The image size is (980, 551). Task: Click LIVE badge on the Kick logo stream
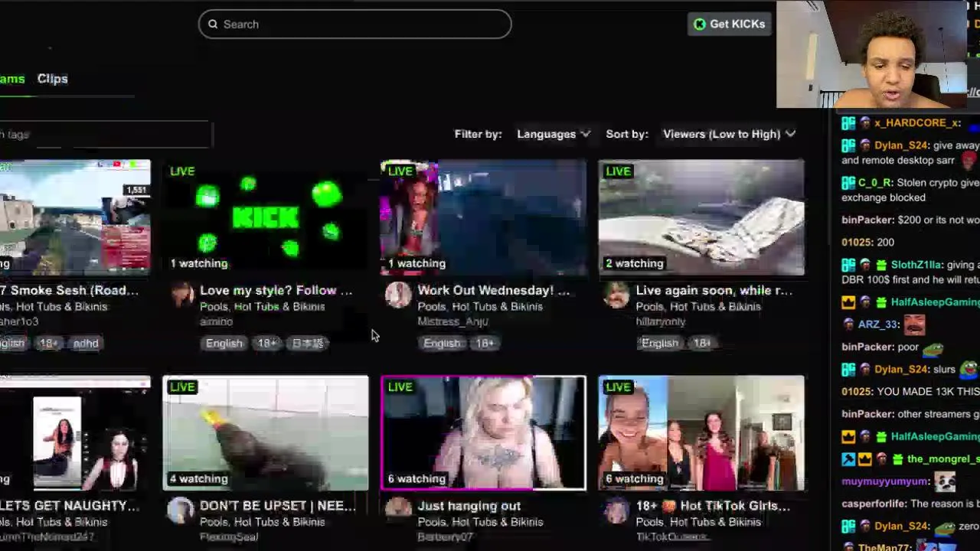(x=182, y=171)
